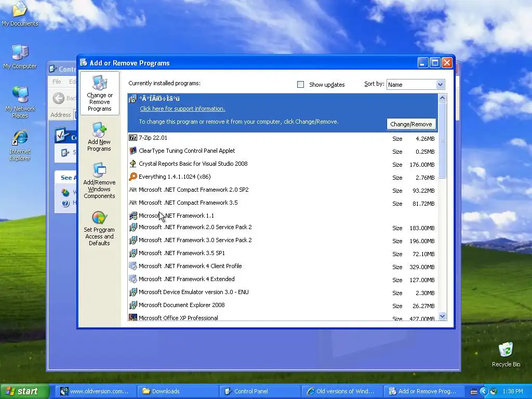This screenshot has width=532, height=399.
Task: Click the .NET Framework 3.5 SP1 icon
Action: (x=133, y=253)
